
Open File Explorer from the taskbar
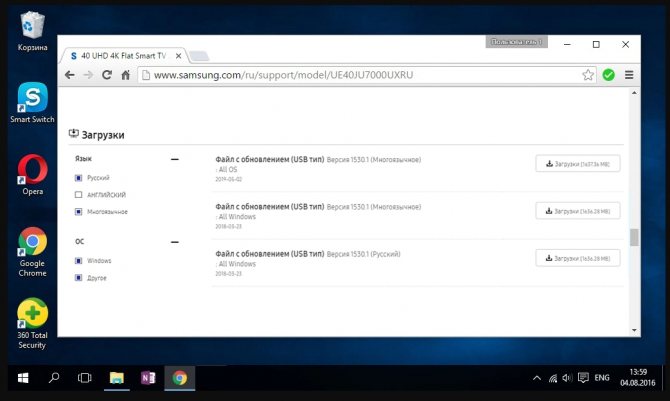[x=117, y=378]
